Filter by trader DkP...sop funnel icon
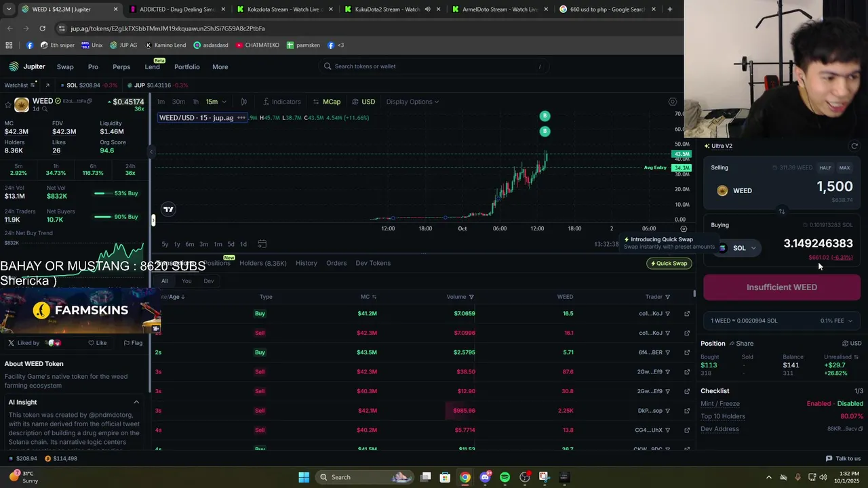868x488 pixels. [667, 411]
